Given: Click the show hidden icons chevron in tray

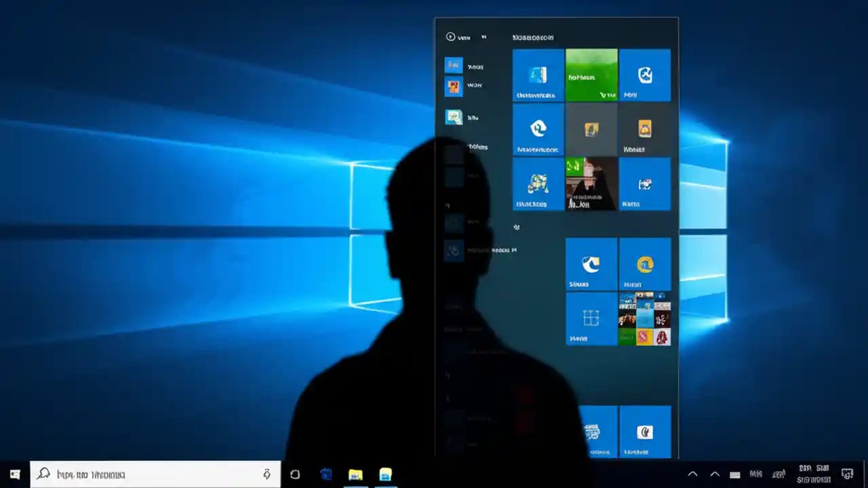Looking at the screenshot, I should [x=693, y=474].
